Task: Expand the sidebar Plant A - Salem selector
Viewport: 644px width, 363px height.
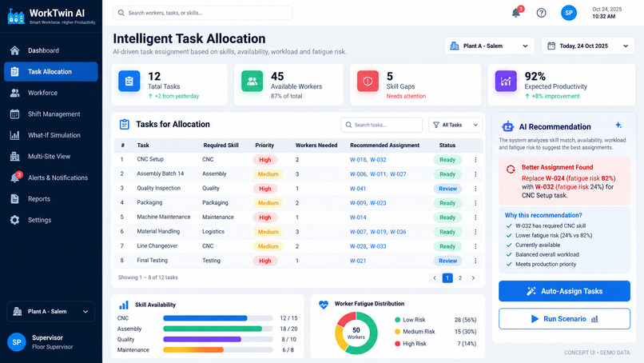Action: (50, 311)
